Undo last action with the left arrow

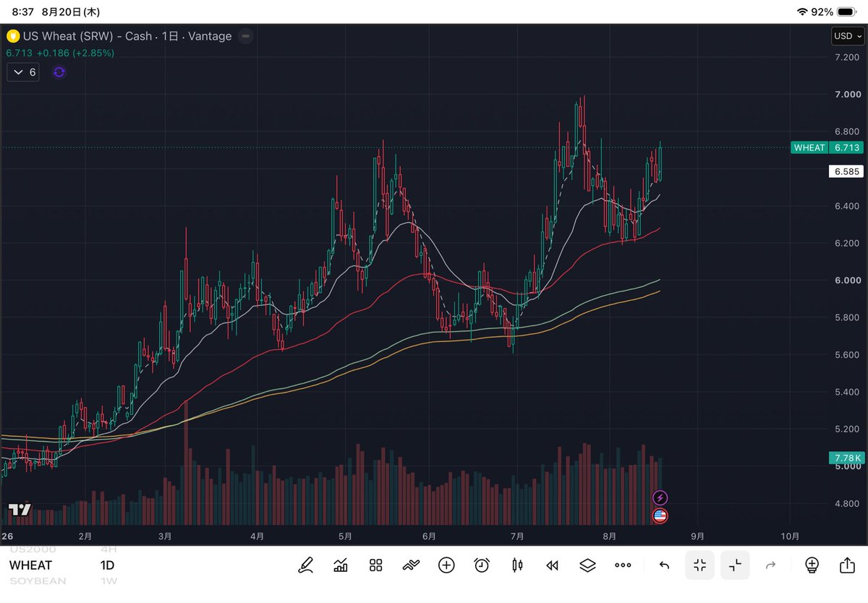tap(664, 565)
